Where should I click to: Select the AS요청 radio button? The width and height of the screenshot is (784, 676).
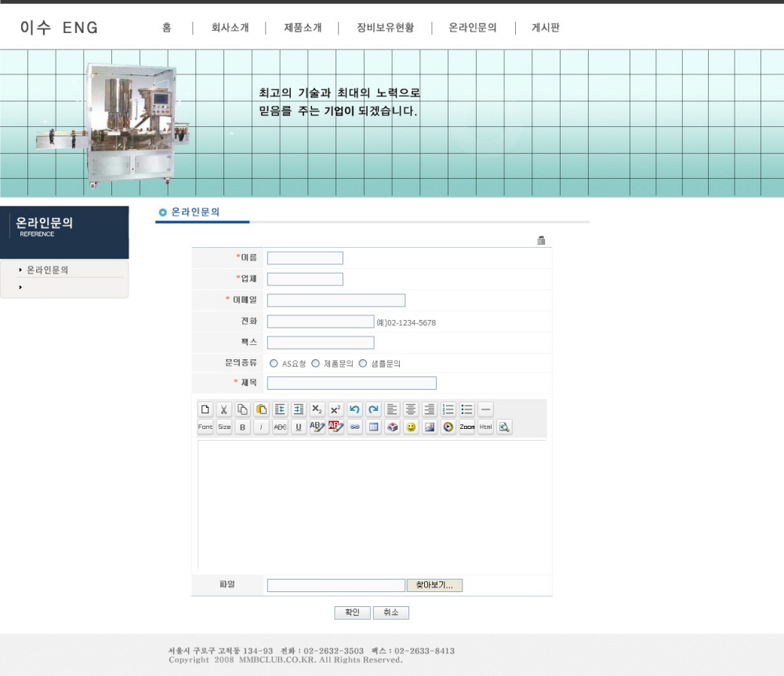point(274,364)
